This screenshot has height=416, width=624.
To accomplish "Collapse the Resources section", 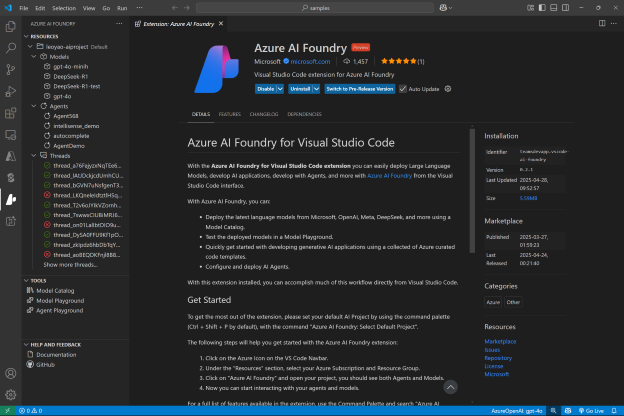I will pos(26,36).
